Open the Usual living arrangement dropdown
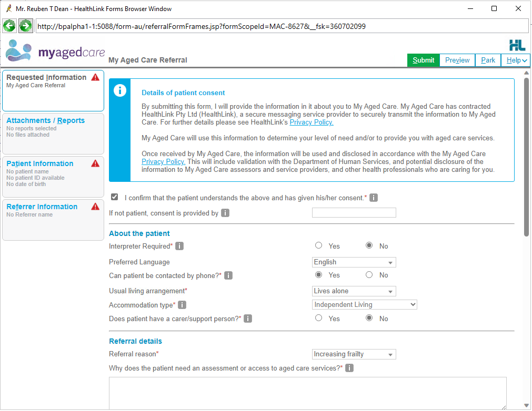 click(354, 291)
